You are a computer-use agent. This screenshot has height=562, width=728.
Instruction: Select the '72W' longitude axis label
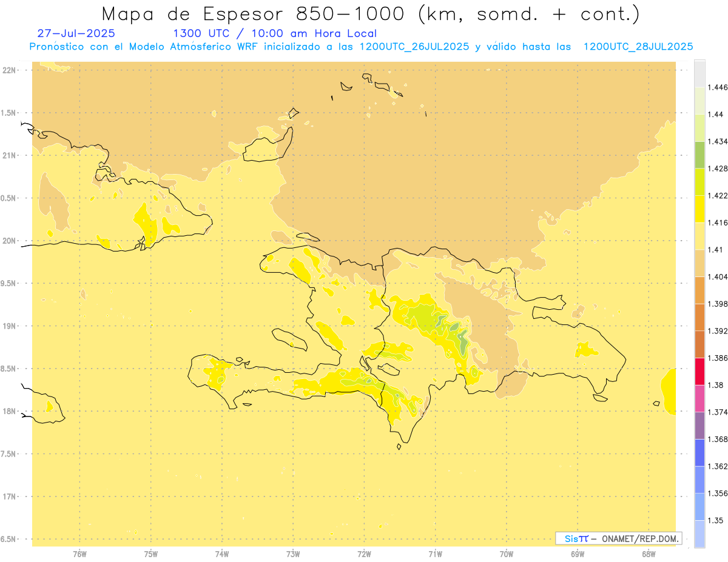click(x=364, y=554)
